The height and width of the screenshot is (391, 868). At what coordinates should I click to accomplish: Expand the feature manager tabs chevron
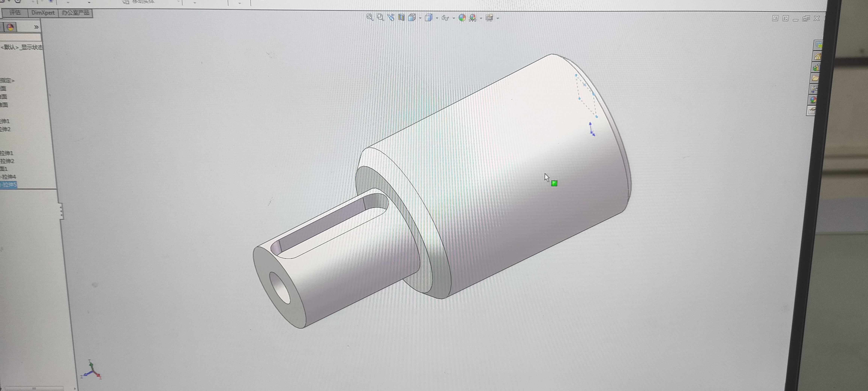(x=36, y=27)
